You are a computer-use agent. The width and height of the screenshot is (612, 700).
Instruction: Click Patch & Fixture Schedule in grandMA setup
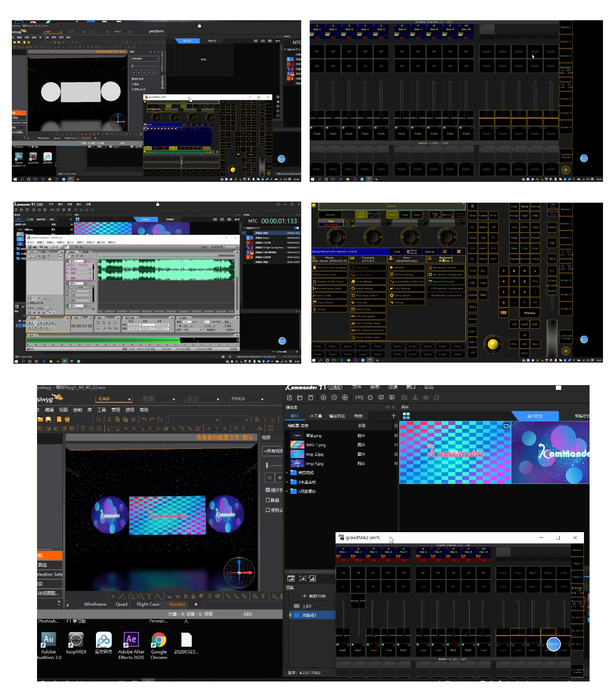(x=331, y=268)
